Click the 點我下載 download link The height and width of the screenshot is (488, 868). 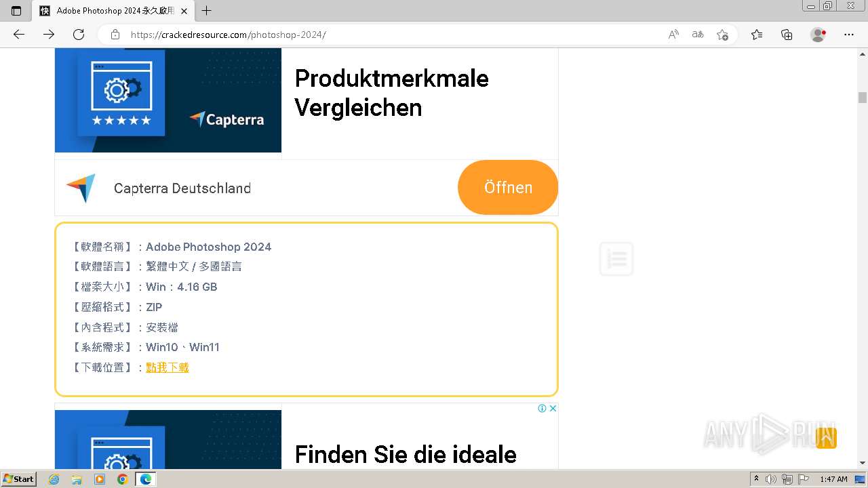167,367
